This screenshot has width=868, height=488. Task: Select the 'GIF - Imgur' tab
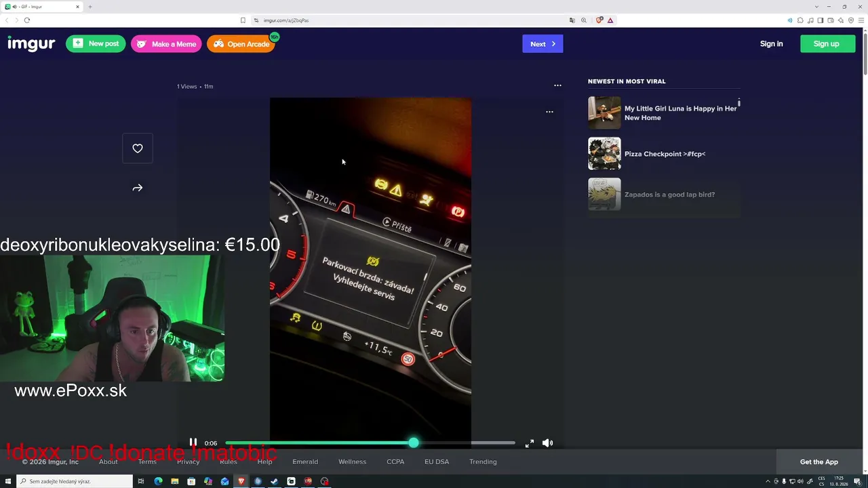pos(43,7)
